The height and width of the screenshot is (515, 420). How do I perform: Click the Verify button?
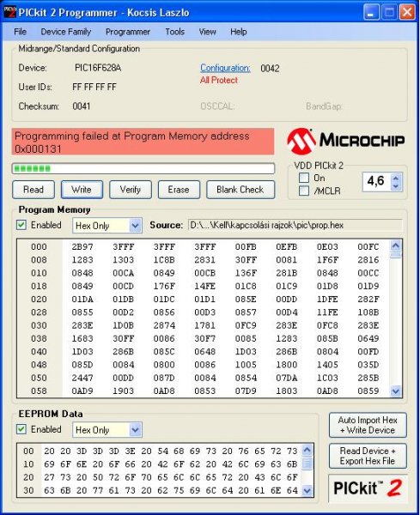coord(131,190)
